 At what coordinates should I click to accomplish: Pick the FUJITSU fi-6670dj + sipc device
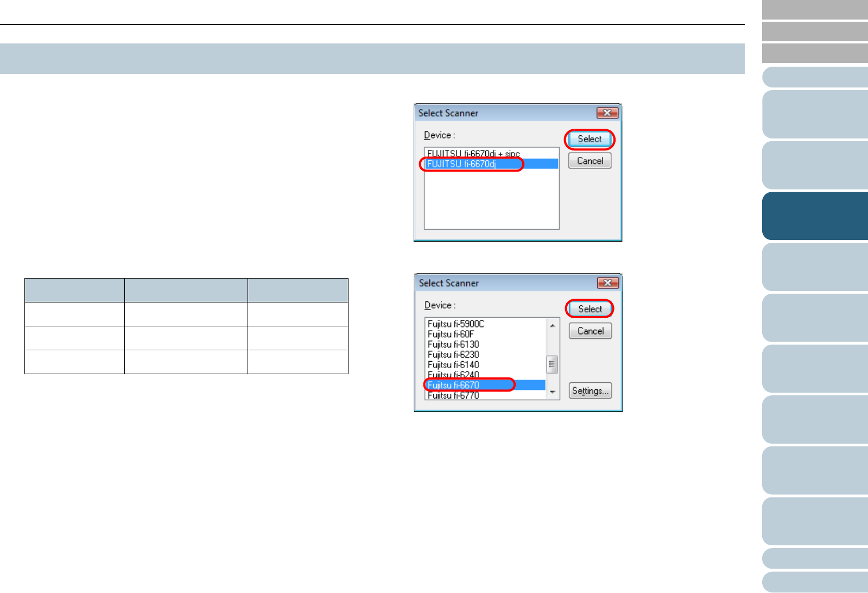pos(492,154)
